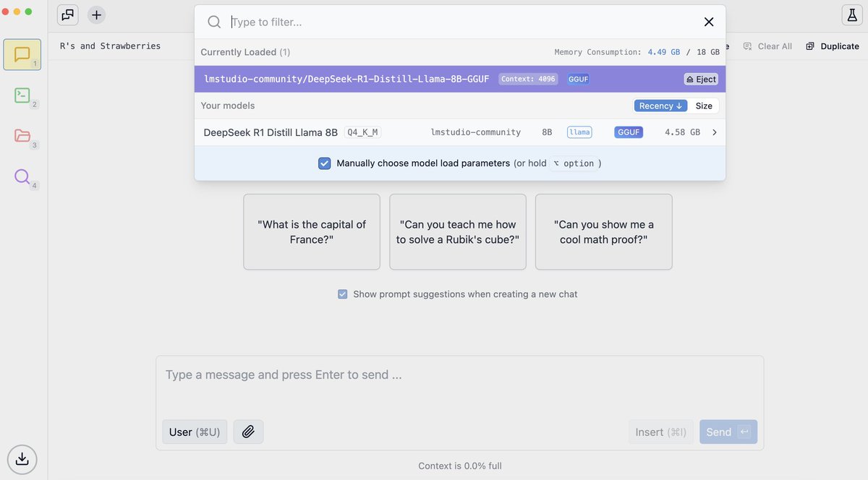Screen dimensions: 868x480
Task: Click the 4.58 GB size value
Action: pos(682,132)
